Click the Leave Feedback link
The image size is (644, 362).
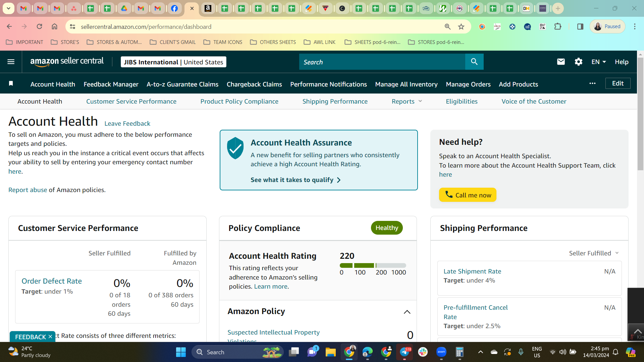coord(127,123)
